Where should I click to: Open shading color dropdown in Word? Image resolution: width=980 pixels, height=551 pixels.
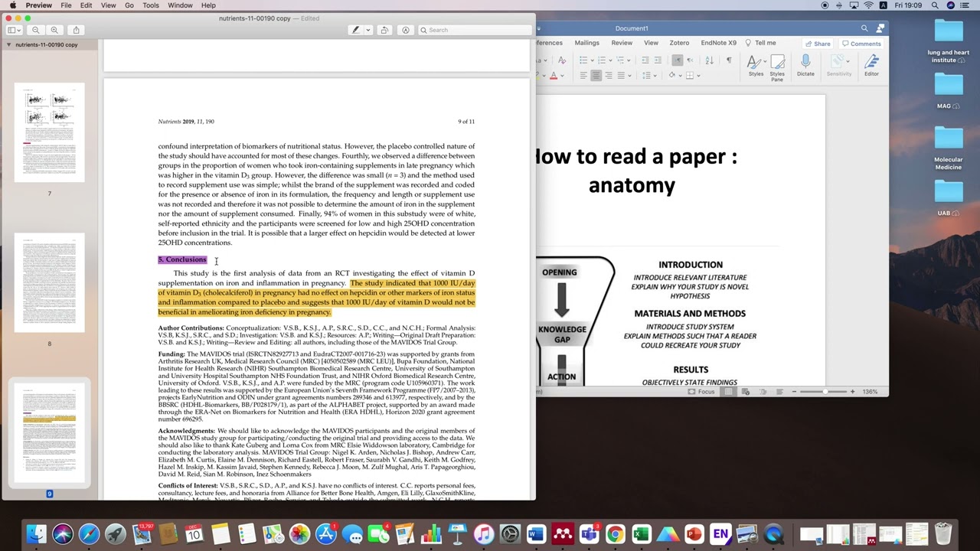tap(679, 75)
